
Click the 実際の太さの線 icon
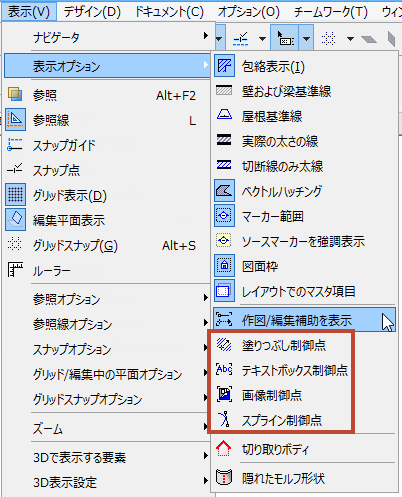pyautogui.click(x=224, y=140)
